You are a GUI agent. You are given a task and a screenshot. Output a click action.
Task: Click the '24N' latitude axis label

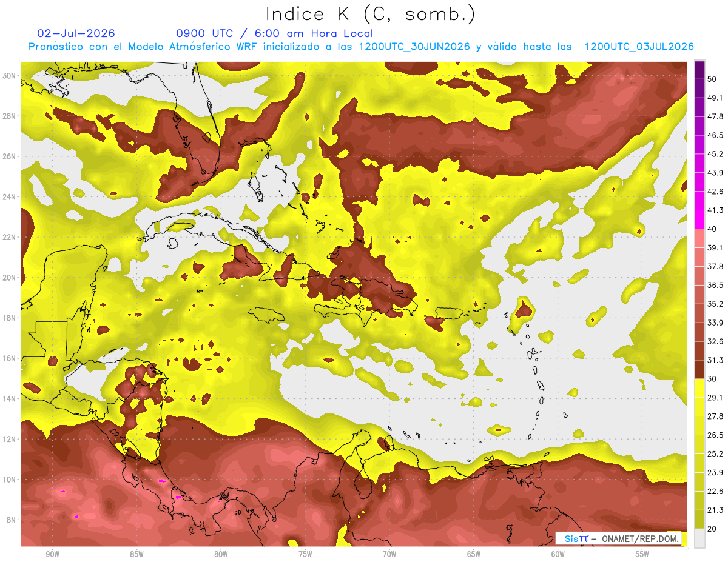(10, 197)
